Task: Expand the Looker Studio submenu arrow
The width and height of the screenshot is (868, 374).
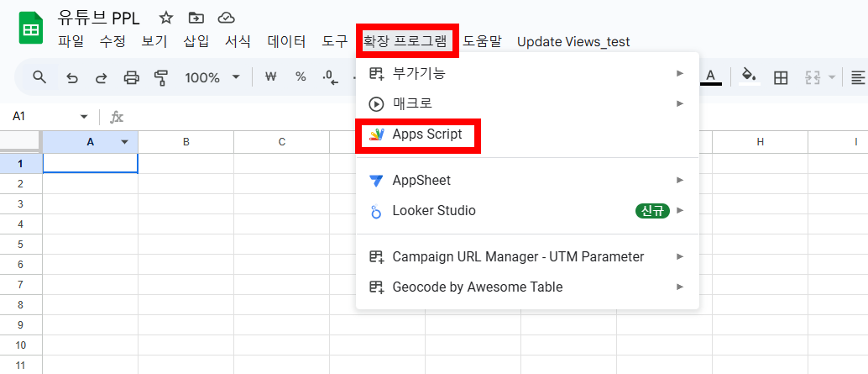Action: click(680, 211)
